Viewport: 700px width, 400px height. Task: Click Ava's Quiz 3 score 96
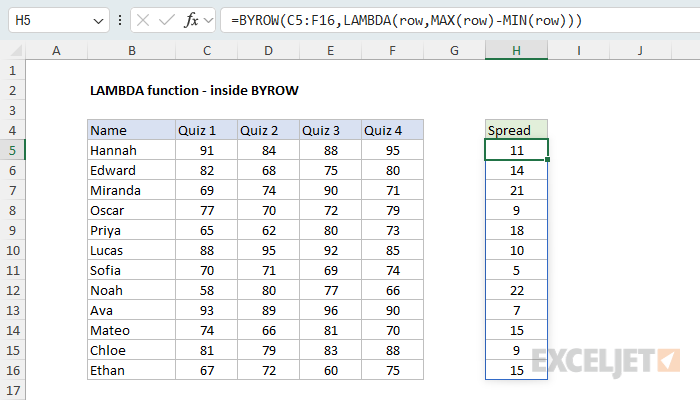(x=330, y=310)
